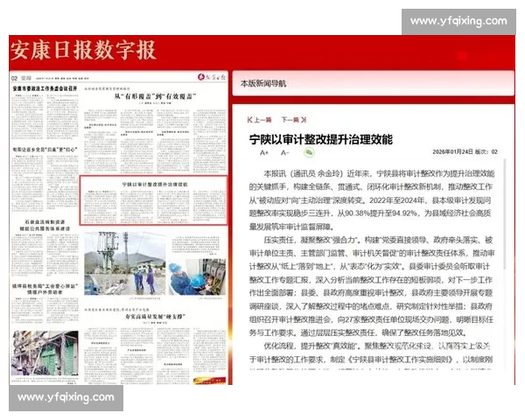Click the 安康日报数字报 site title

(83, 50)
